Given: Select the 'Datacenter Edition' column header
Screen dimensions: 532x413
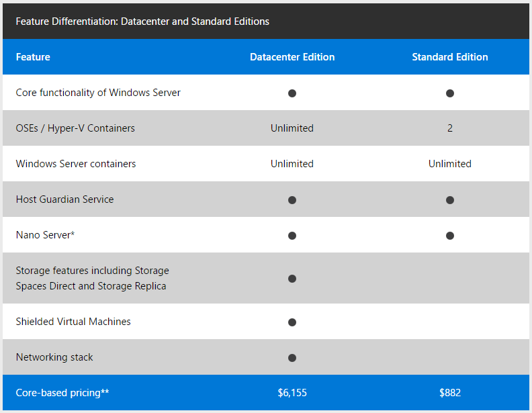Looking at the screenshot, I should pyautogui.click(x=292, y=57).
